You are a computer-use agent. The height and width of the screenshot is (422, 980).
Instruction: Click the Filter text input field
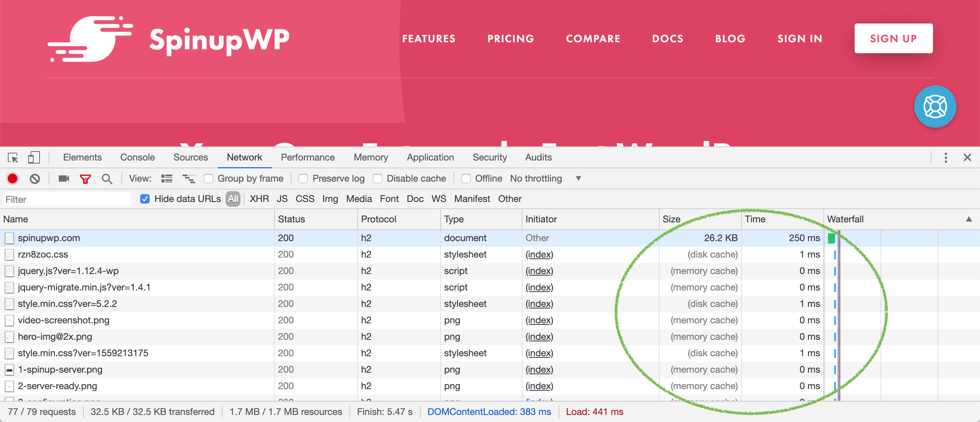click(67, 199)
